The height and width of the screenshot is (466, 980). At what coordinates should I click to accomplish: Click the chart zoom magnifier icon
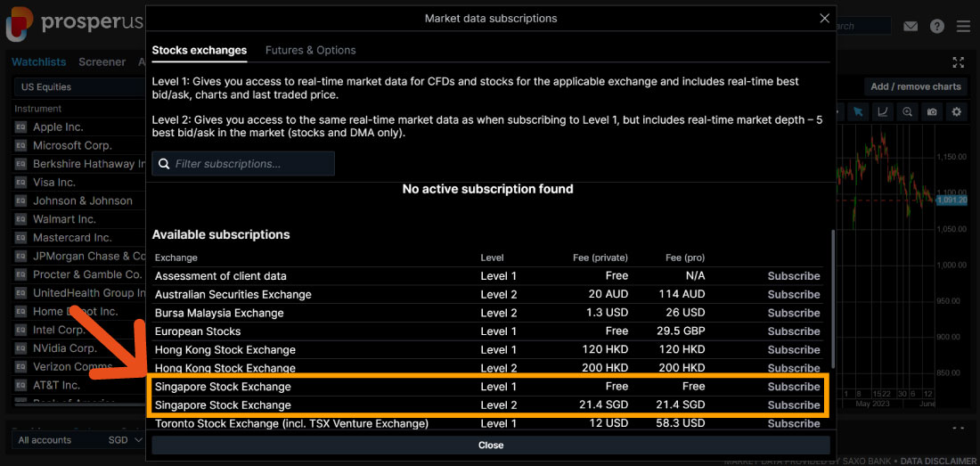click(907, 111)
